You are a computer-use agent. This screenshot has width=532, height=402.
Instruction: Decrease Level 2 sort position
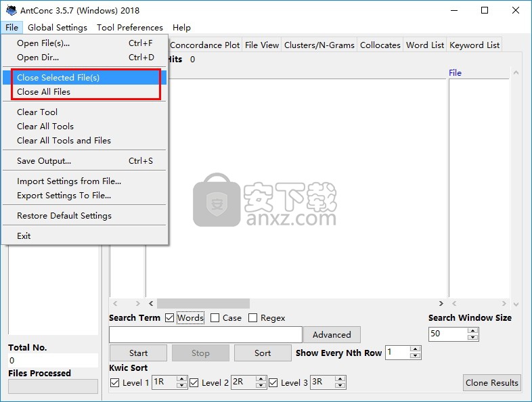(x=261, y=385)
